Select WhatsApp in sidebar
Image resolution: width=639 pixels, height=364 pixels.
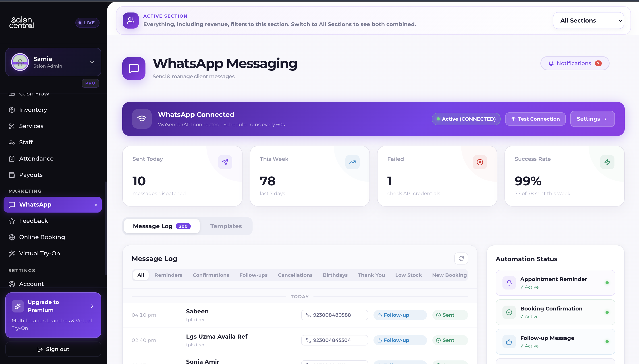pos(52,205)
